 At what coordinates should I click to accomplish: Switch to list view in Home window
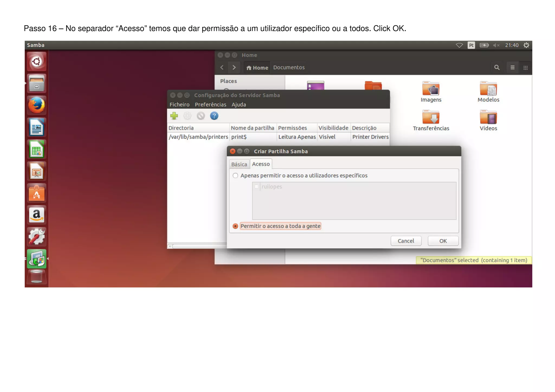(x=512, y=67)
